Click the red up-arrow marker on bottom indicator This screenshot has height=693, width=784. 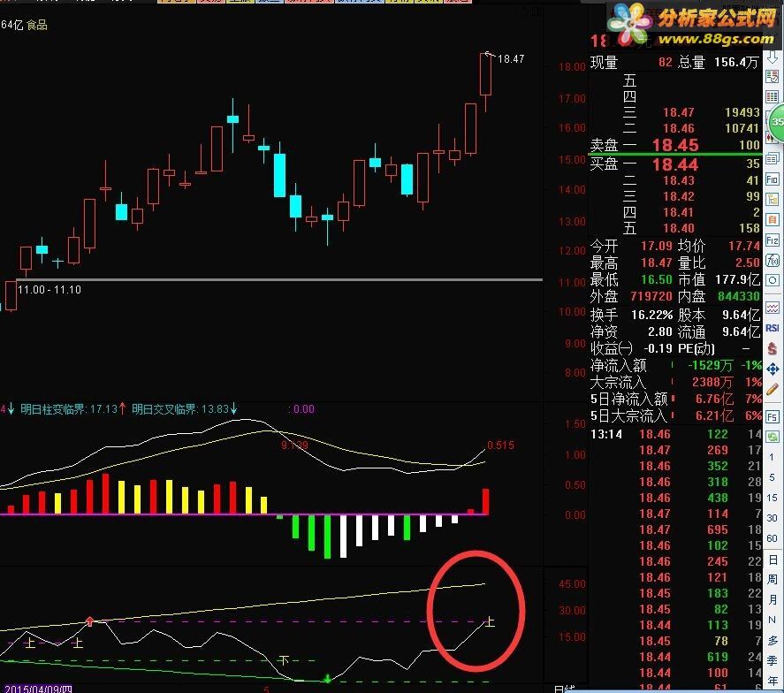click(89, 621)
